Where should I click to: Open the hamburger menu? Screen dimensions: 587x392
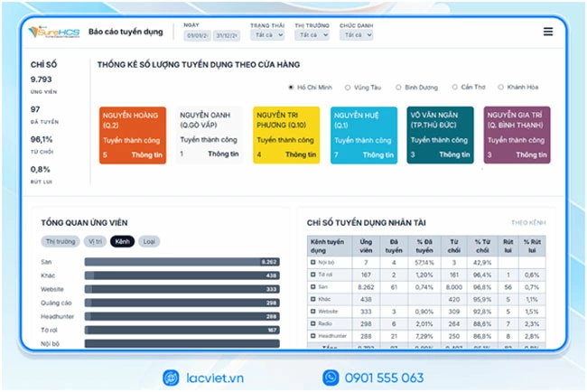[x=548, y=32]
